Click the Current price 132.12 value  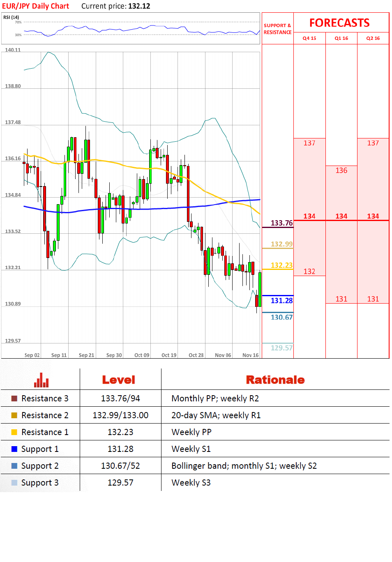(x=139, y=6)
